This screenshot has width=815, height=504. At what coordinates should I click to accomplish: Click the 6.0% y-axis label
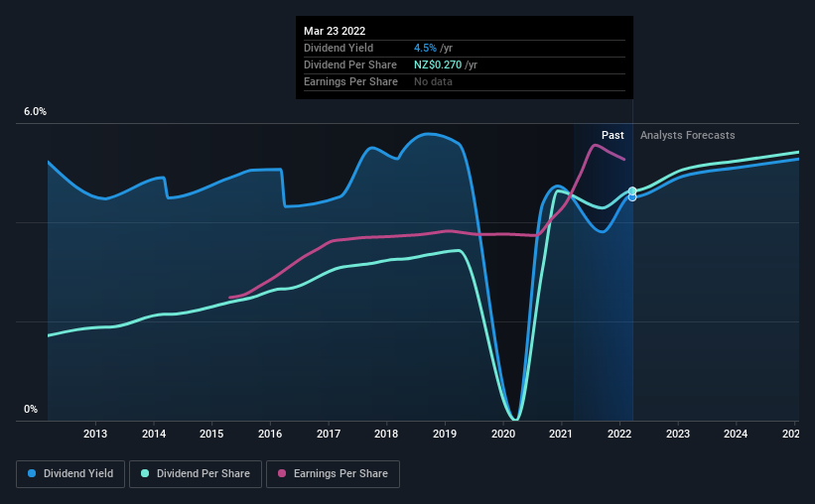tap(35, 112)
